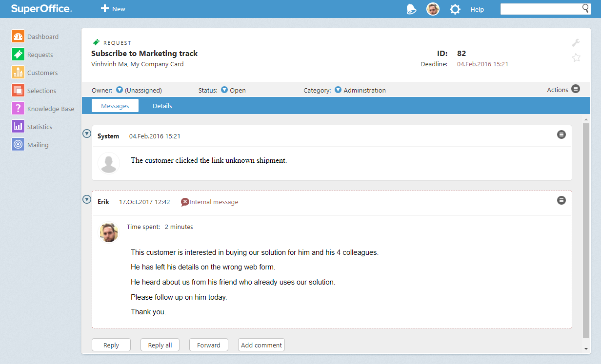Click inside the search field
This screenshot has width=601, height=364.
pos(541,9)
